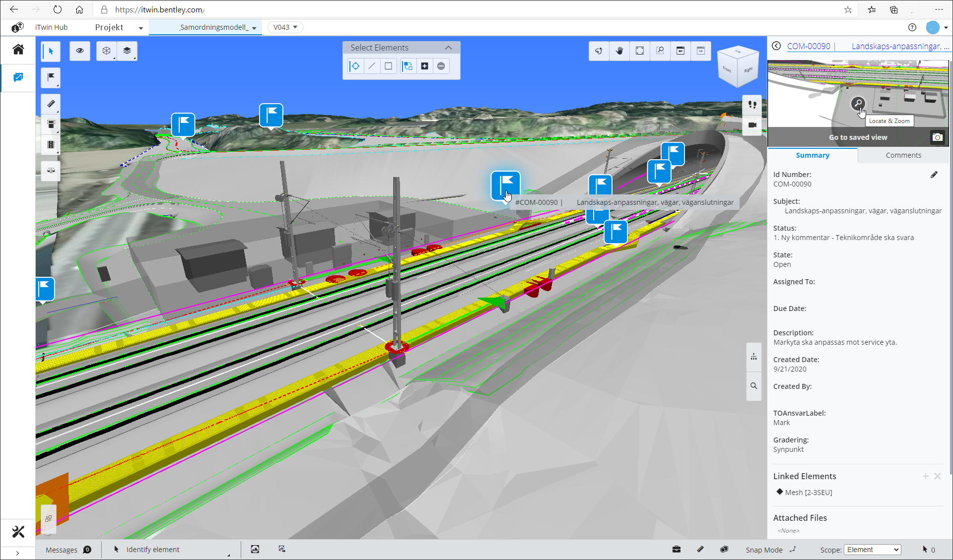Viewport: 953px width, 560px height.
Task: Reload the browser page
Action: [58, 9]
